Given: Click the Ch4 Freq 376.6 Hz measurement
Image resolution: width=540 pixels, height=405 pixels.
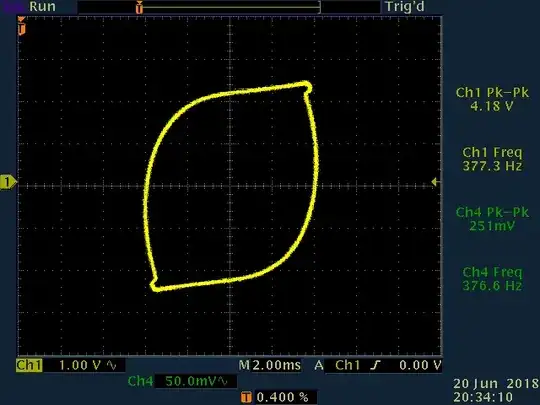Looking at the screenshot, I should (492, 279).
